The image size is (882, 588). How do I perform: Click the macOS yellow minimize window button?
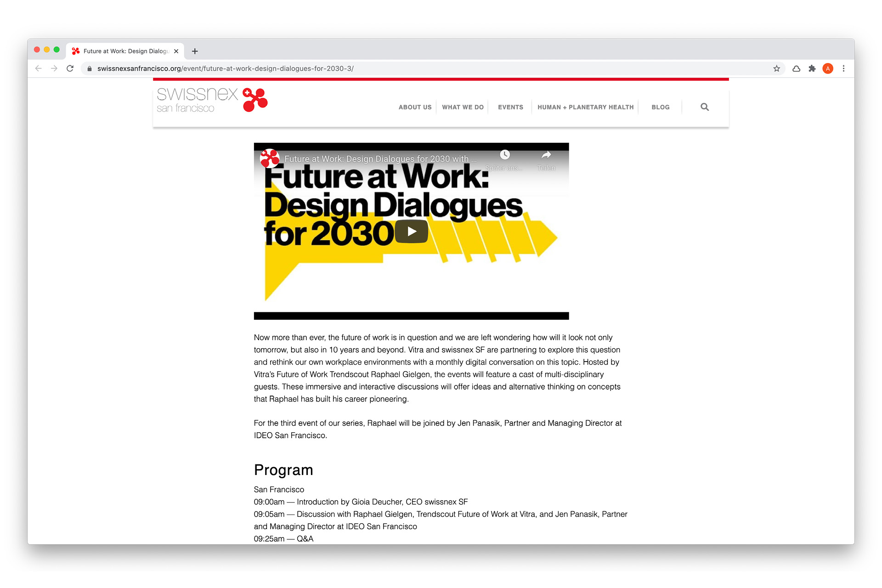point(47,50)
